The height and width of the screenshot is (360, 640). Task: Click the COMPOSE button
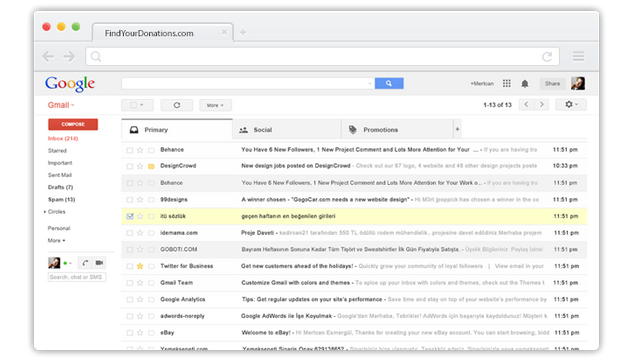click(x=73, y=124)
